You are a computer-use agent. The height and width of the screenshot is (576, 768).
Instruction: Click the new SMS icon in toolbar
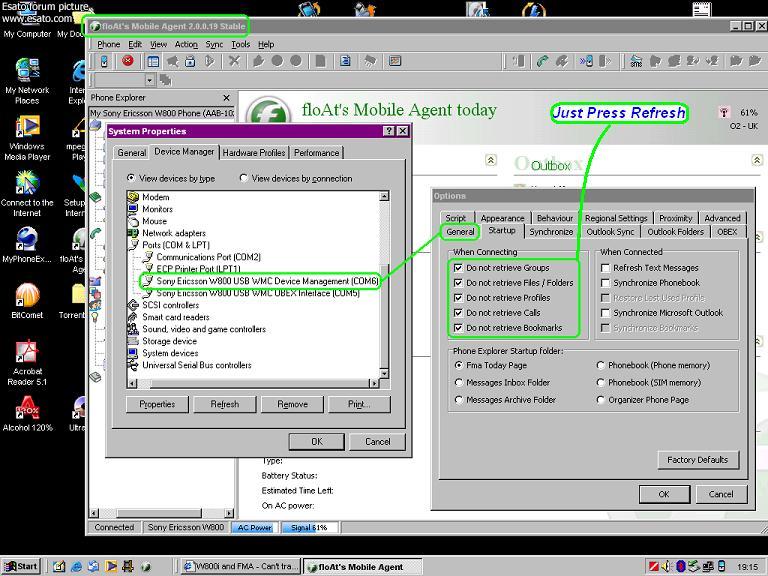click(x=636, y=61)
